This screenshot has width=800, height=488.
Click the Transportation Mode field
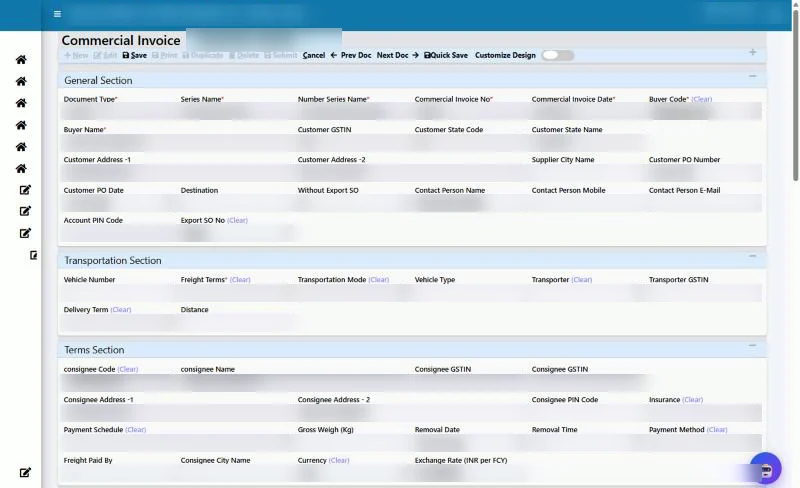pos(353,292)
